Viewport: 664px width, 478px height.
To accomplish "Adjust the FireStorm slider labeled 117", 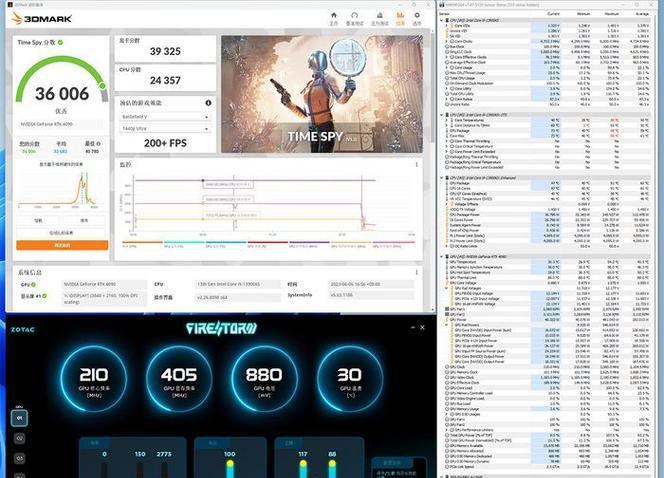I will [303, 469].
